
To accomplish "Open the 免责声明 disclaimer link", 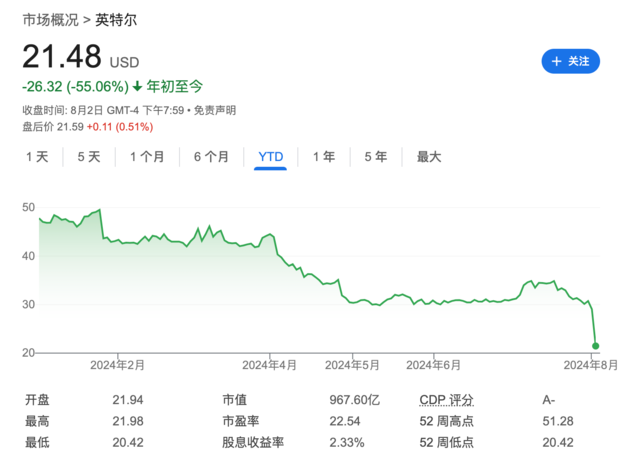I will pos(215,110).
